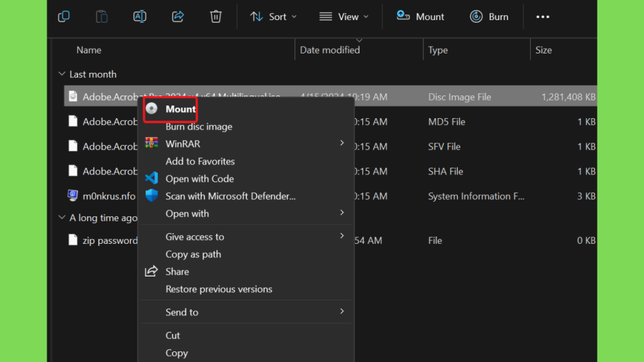Open the See more three-dots menu

pos(543,17)
